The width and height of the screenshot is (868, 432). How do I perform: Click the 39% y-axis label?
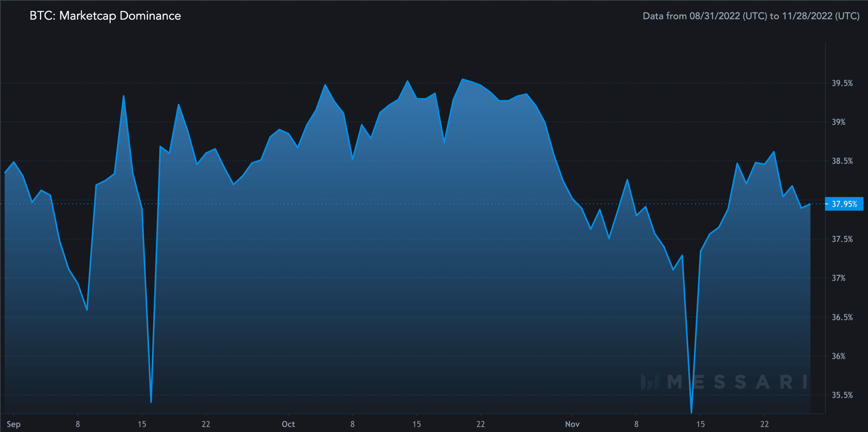839,122
